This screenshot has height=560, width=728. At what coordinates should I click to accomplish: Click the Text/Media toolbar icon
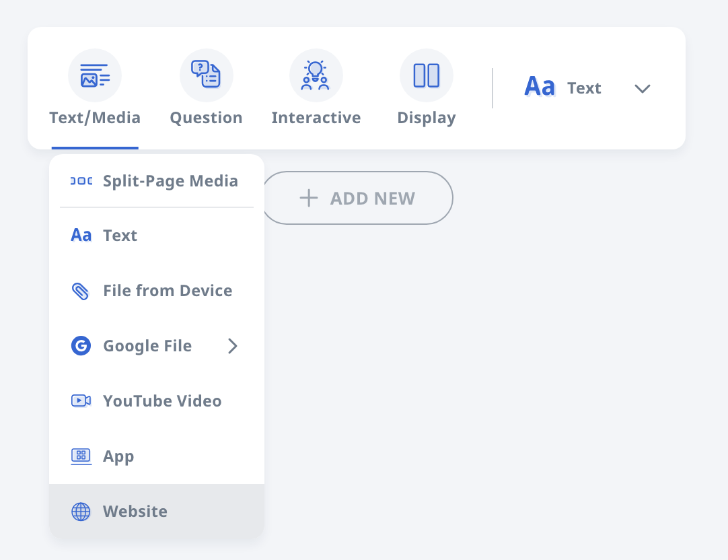(95, 75)
